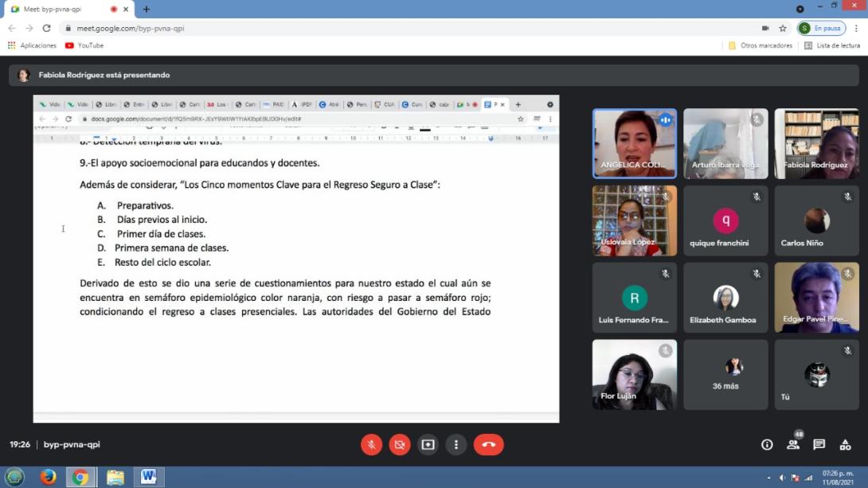Click the present screen button
868x488 pixels.
point(428,444)
